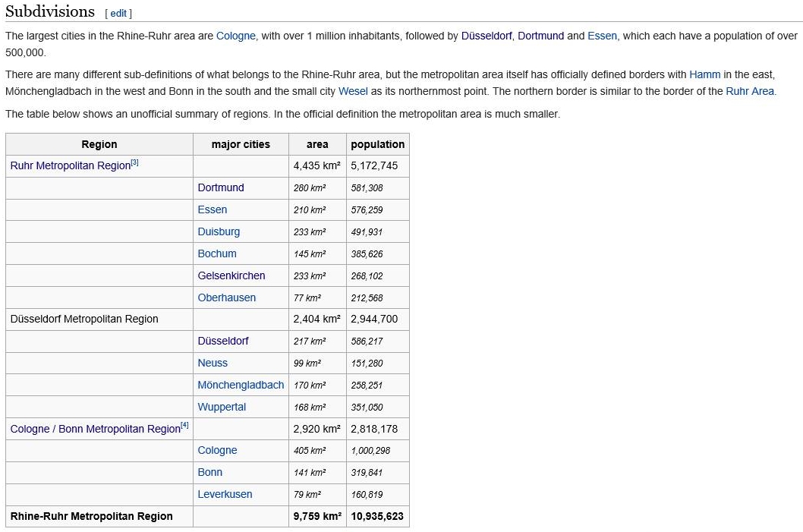Screen dimensions: 803x532
Task: Select Duisburg in the major cities column
Action: tap(219, 231)
